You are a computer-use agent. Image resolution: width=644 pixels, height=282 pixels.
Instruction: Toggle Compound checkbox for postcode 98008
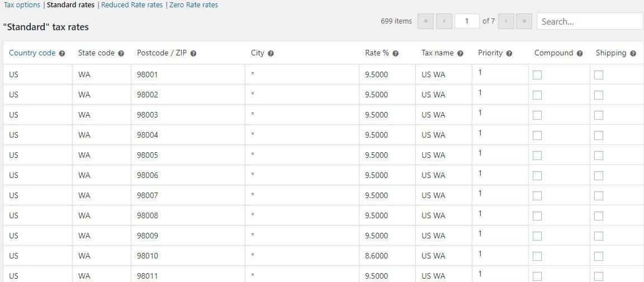tap(537, 216)
